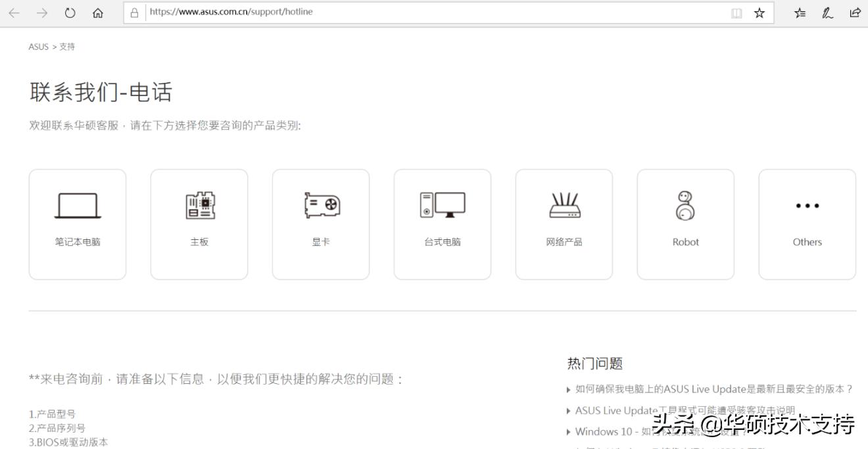Select the web notes pen icon
Viewport: 868px width, 449px height.
coord(827,12)
